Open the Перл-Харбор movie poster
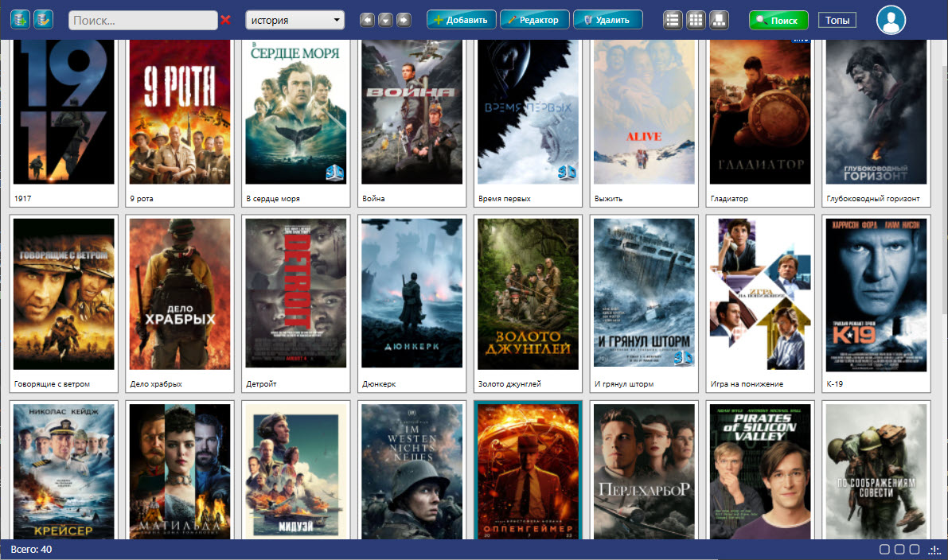 coord(644,472)
